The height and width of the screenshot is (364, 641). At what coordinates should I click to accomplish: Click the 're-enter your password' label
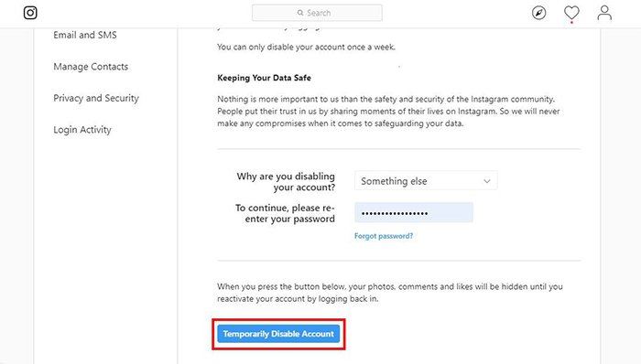[x=285, y=213]
